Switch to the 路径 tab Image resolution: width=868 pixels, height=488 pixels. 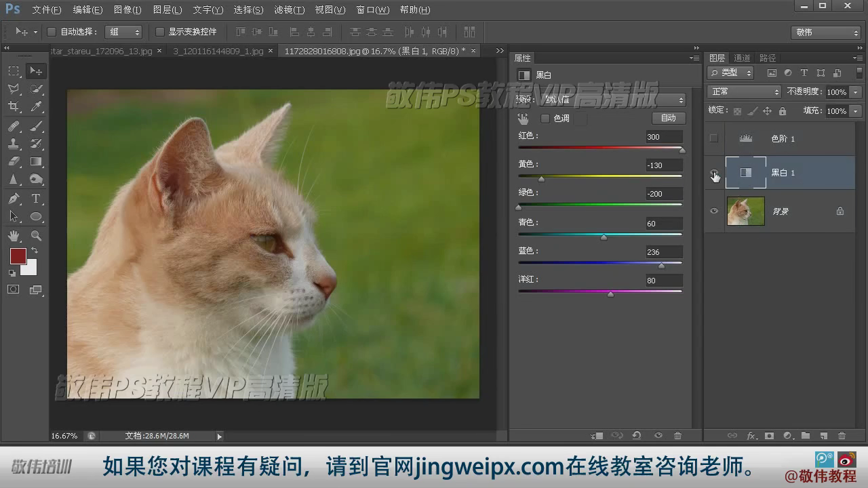point(767,58)
